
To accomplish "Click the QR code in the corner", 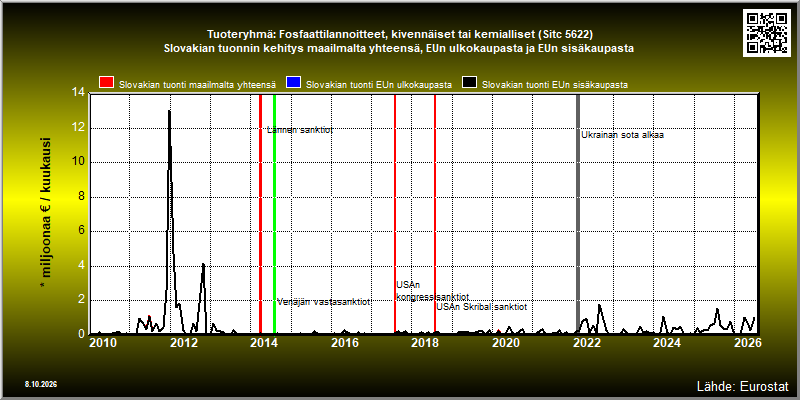I will tap(768, 33).
